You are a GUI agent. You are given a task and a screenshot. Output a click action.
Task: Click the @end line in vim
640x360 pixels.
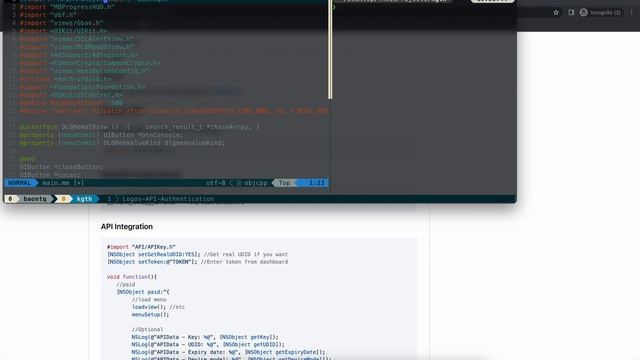point(27,159)
